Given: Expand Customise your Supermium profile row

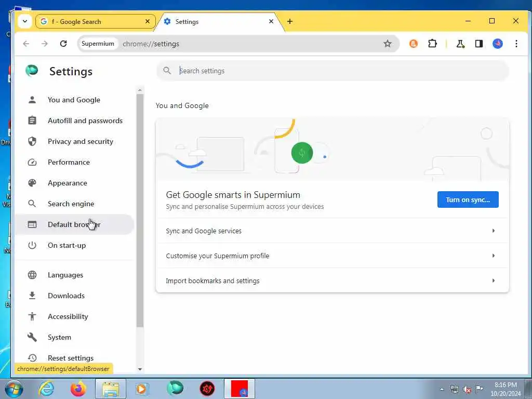Looking at the screenshot, I should pos(332,256).
